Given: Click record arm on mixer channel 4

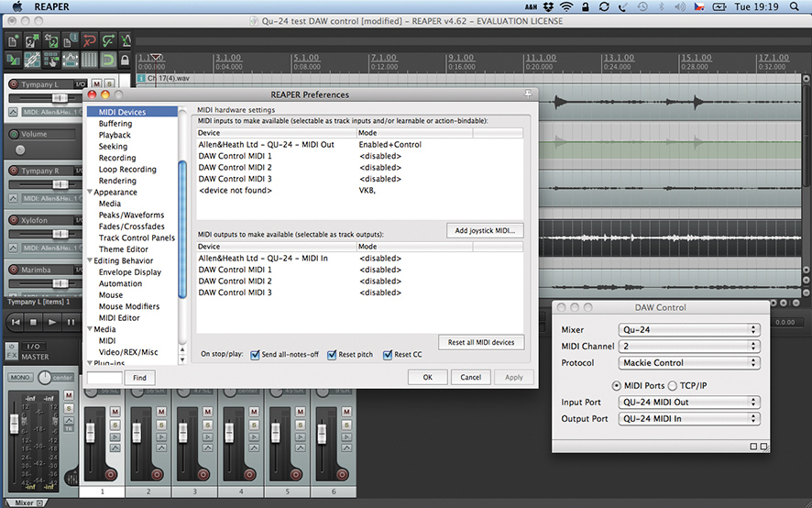Looking at the screenshot, I should coord(249,474).
